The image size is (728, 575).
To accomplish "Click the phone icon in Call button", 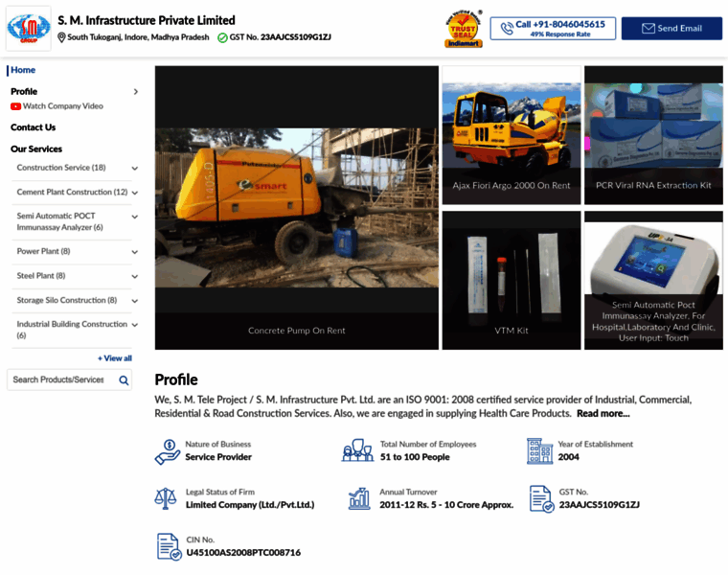I will [x=507, y=29].
